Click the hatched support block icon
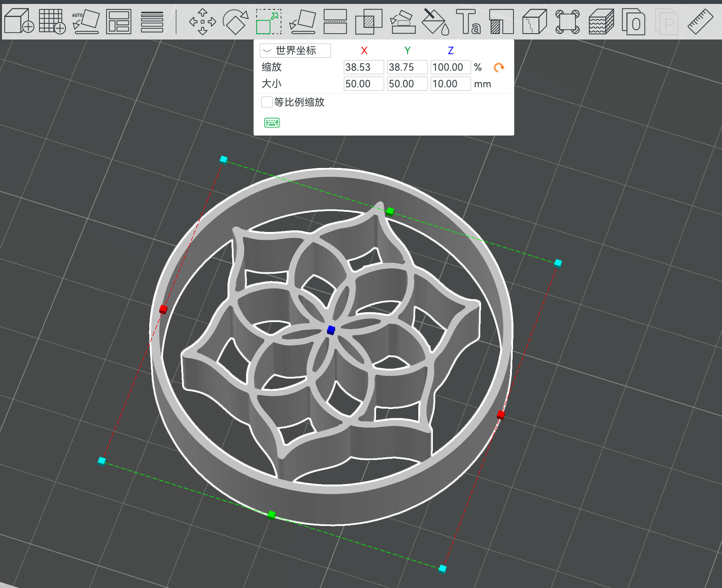 pos(501,21)
